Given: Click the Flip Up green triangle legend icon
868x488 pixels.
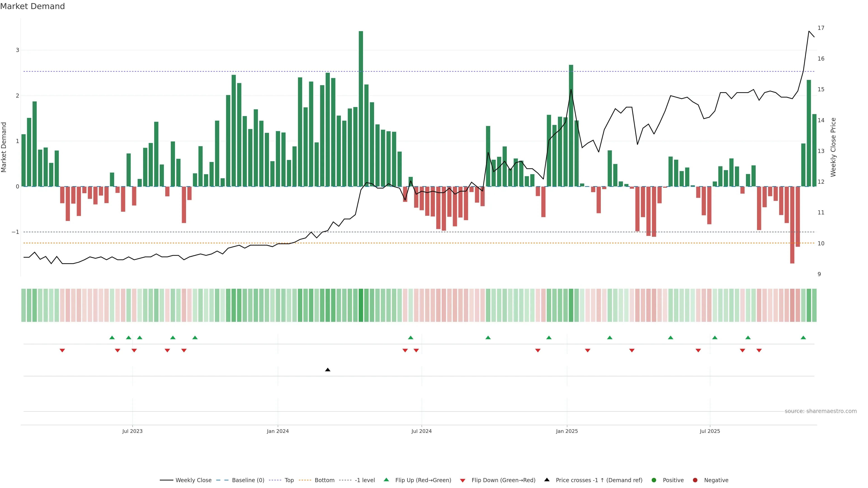Looking at the screenshot, I should (x=387, y=480).
